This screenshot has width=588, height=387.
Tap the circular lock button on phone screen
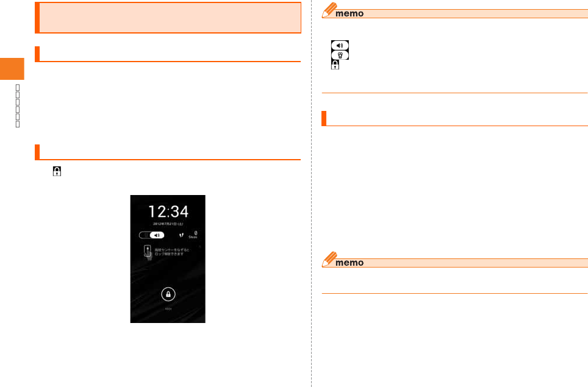click(x=168, y=294)
